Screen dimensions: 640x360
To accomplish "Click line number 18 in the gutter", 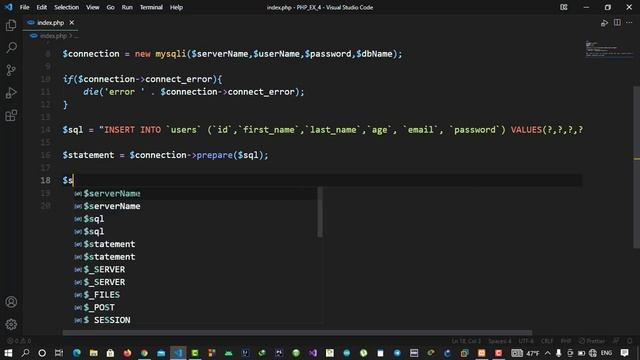I will coord(45,180).
